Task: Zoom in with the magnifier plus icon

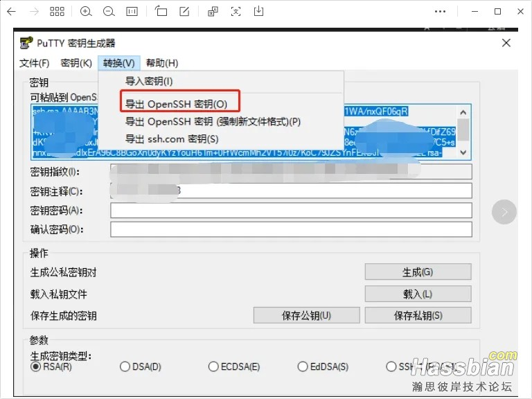Action: tap(86, 12)
